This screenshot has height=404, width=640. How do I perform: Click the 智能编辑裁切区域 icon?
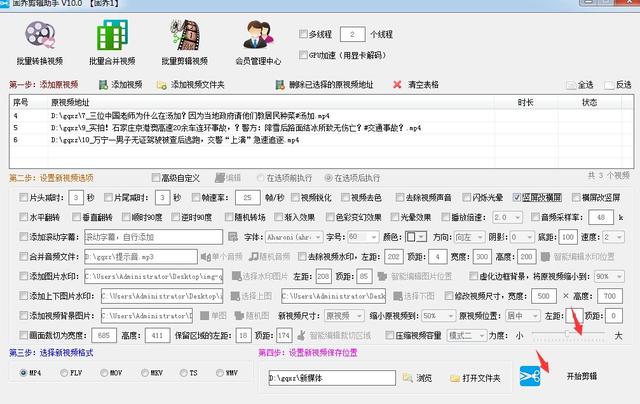point(301,335)
